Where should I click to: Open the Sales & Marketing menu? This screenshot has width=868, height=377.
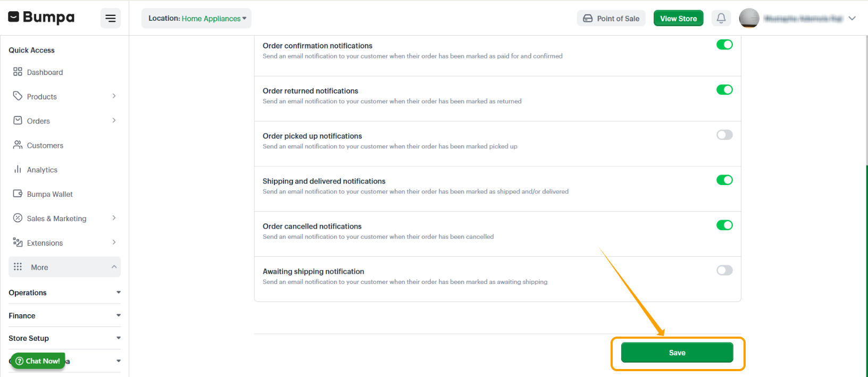tap(56, 218)
